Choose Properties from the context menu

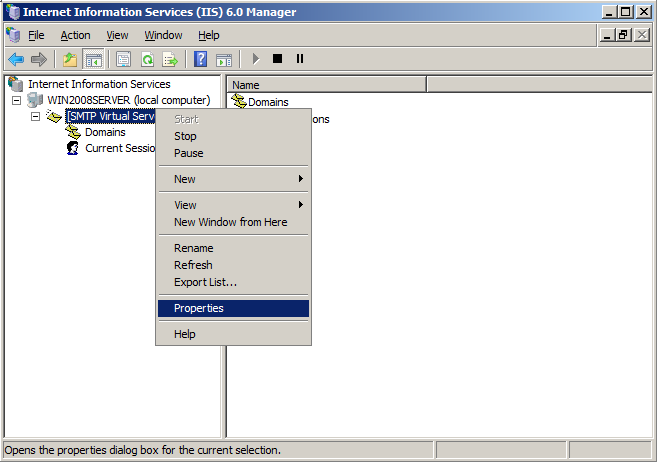[233, 308]
